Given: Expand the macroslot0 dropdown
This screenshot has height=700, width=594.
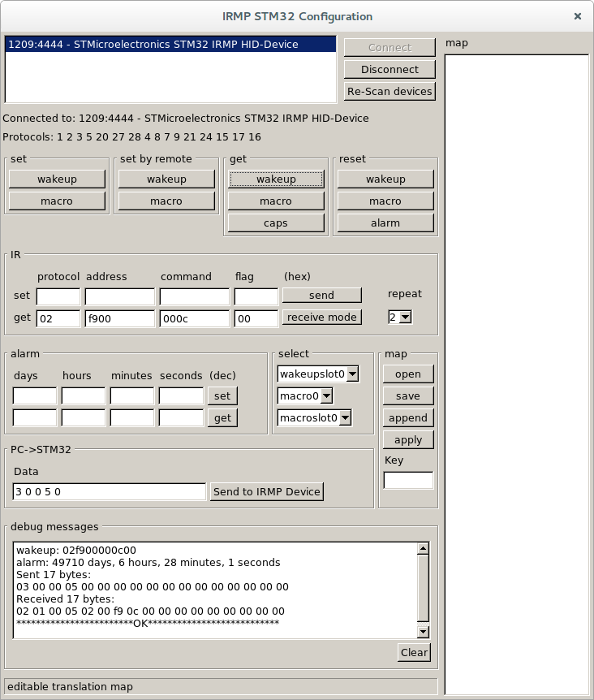Looking at the screenshot, I should click(x=314, y=417).
